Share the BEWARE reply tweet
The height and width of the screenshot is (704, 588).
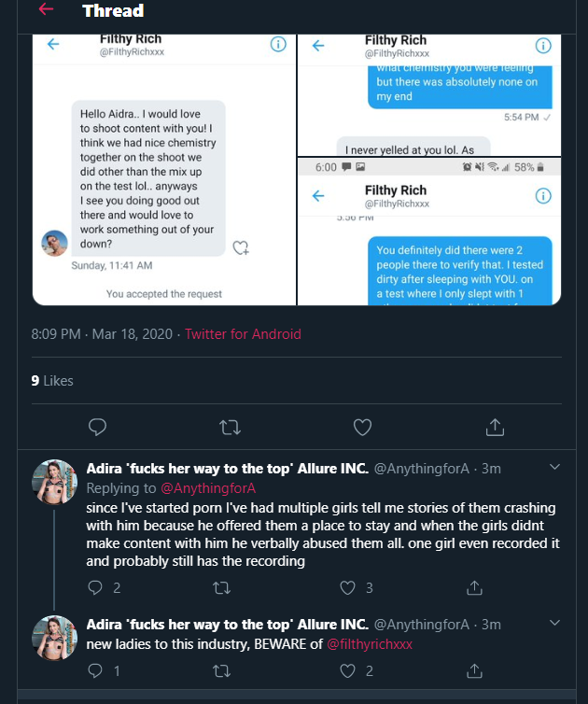click(474, 670)
